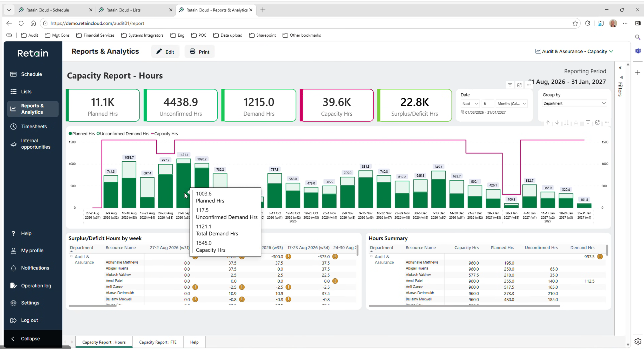
Task: Collapse Audit & Assurance in Hours Summary table
Action: pos(371,256)
